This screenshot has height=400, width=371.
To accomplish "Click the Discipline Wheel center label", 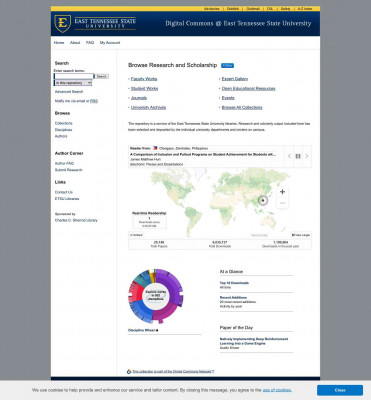I will coord(156,295).
